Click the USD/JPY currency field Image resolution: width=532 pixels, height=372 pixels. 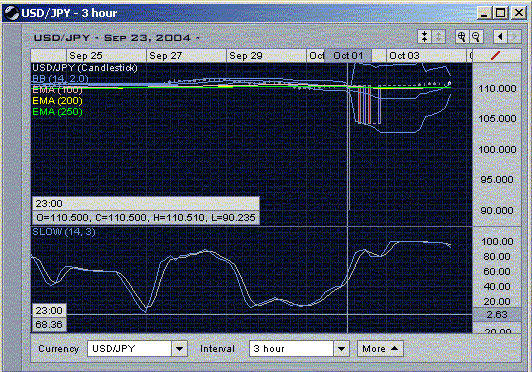coord(129,349)
